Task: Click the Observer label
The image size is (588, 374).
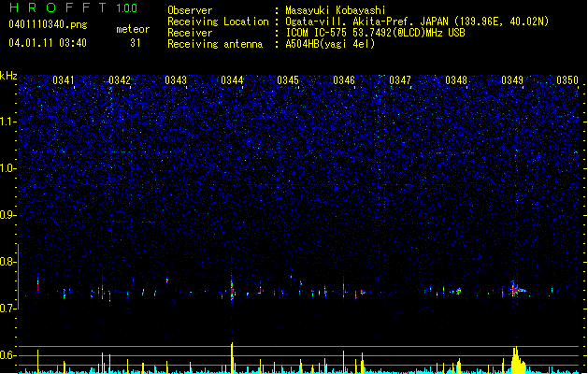Action: click(x=190, y=10)
